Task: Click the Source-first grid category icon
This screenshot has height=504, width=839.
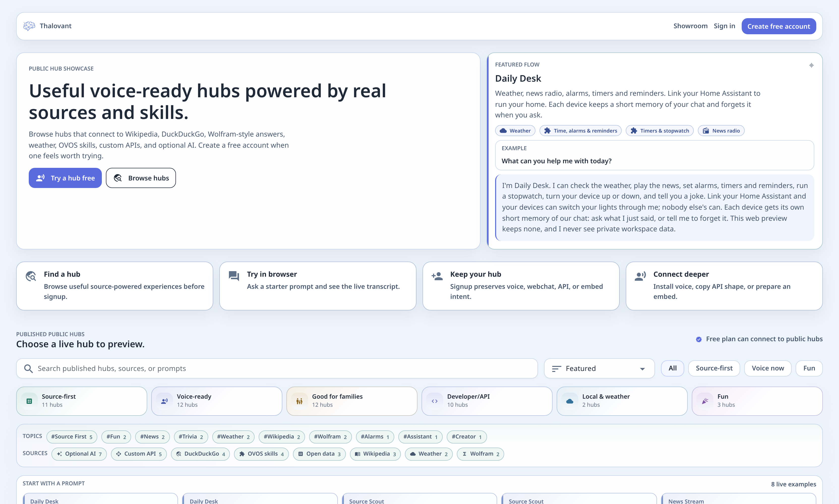Action: click(29, 401)
